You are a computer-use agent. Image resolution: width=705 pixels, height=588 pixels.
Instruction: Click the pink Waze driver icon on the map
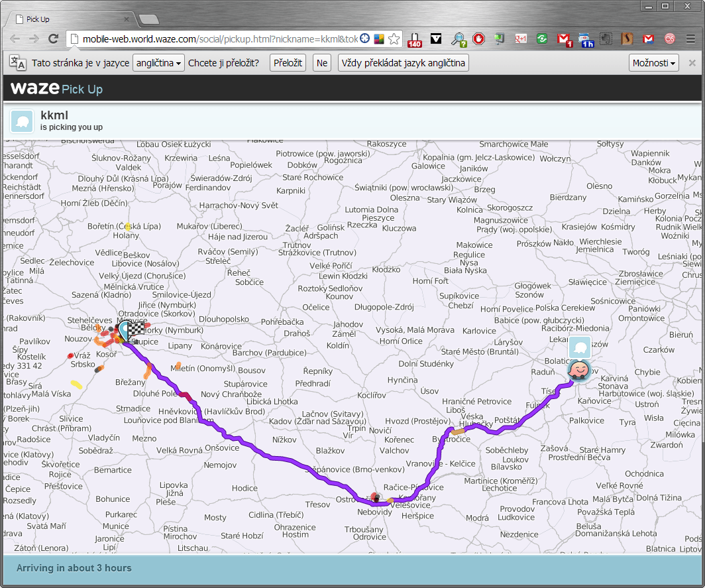coord(578,371)
